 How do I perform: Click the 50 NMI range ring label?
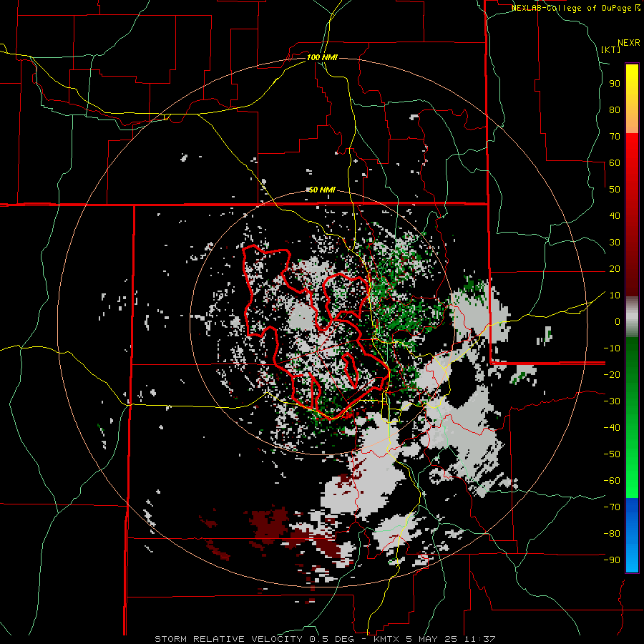click(322, 190)
